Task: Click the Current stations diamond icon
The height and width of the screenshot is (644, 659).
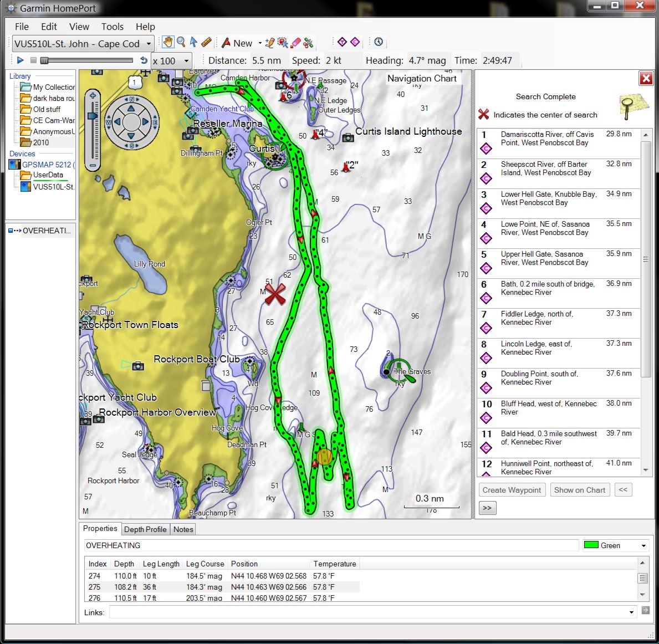Action: [355, 42]
